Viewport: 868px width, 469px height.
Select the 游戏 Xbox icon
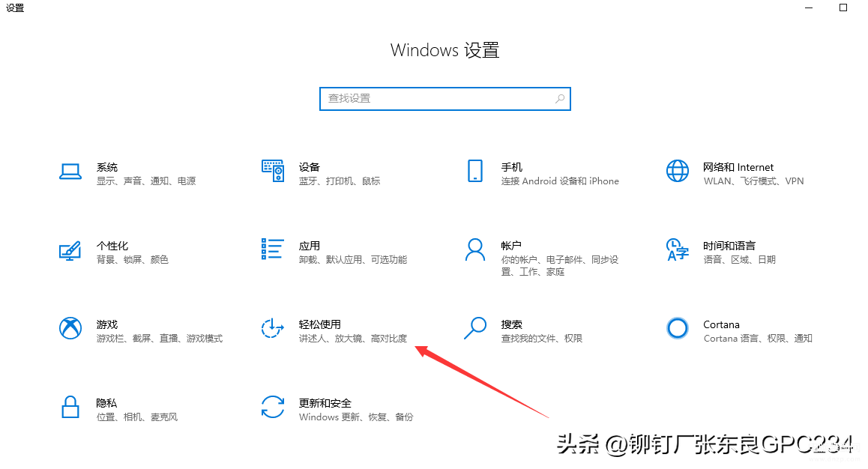(x=70, y=328)
